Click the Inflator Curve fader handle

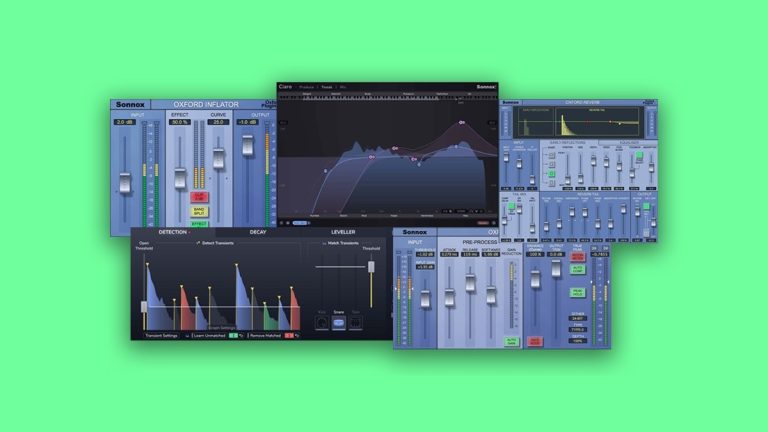[218, 158]
